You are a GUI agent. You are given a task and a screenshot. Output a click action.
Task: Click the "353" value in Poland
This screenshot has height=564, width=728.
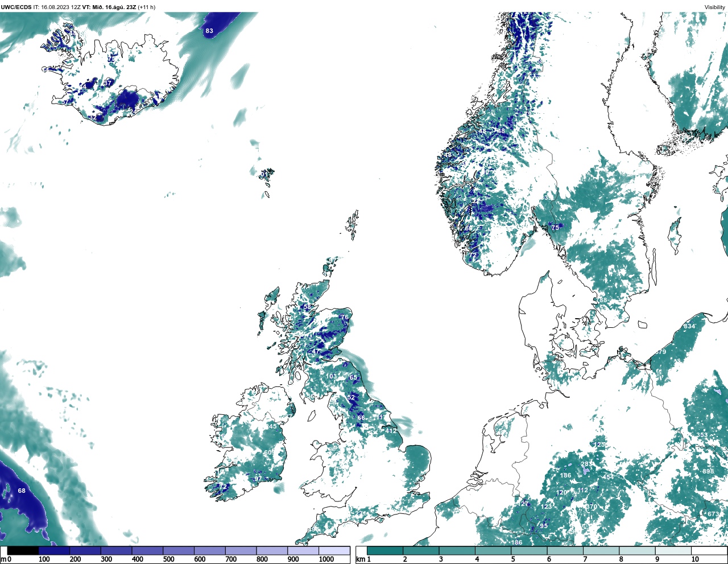[x=702, y=435]
